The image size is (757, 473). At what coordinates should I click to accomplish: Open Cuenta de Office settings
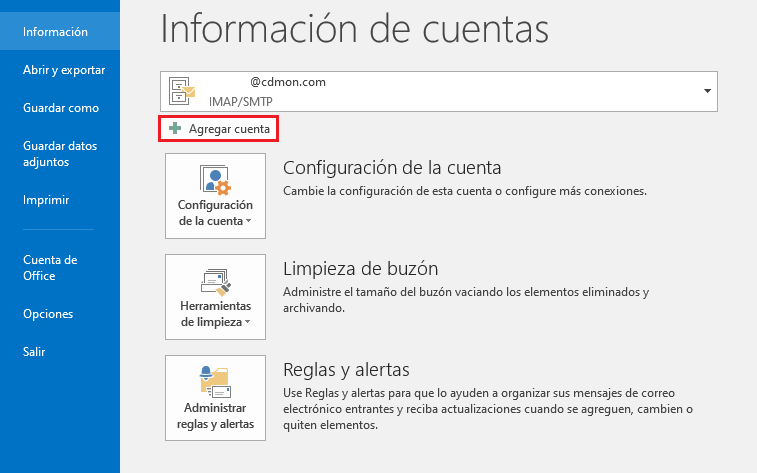50,268
